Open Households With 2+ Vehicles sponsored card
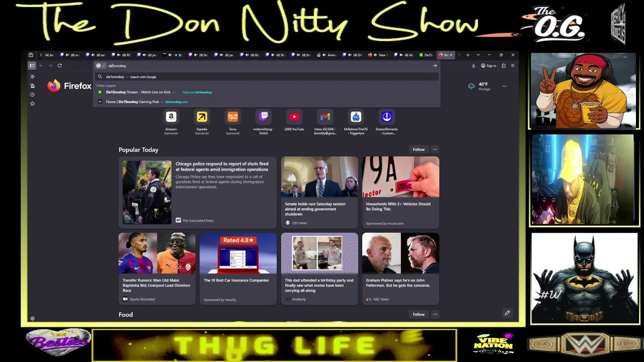The image size is (644, 362). [400, 192]
